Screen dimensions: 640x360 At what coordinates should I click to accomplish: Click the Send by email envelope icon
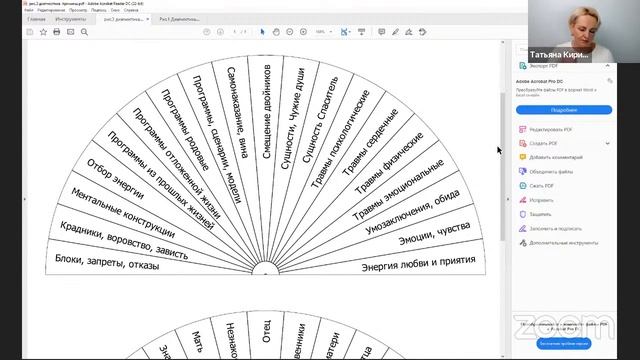pyautogui.click(x=71, y=32)
